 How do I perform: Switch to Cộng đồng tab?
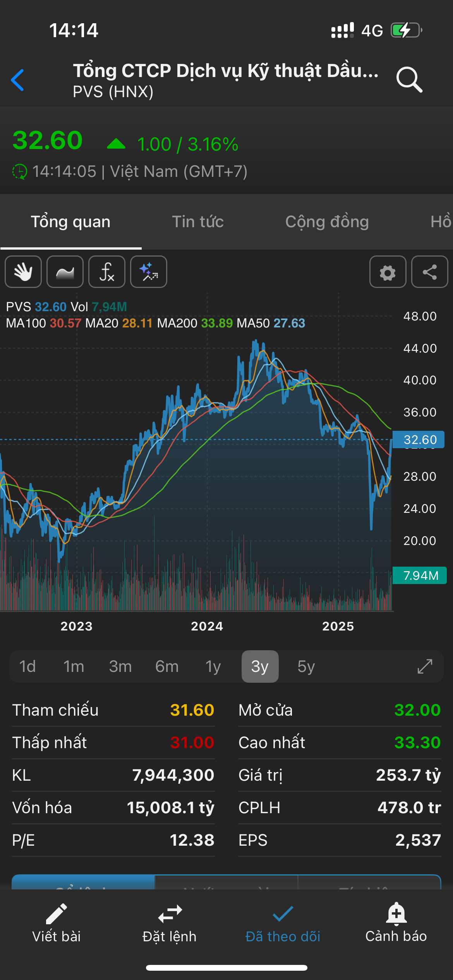(x=327, y=222)
